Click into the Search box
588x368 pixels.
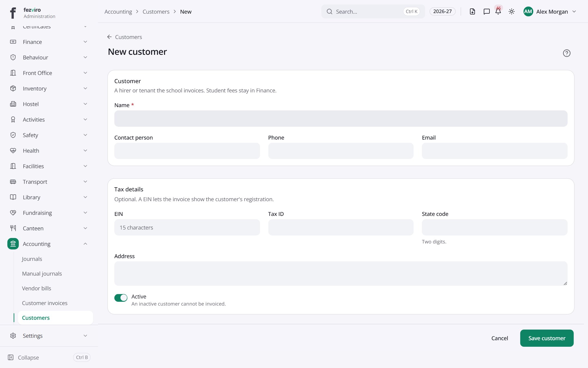(x=373, y=11)
